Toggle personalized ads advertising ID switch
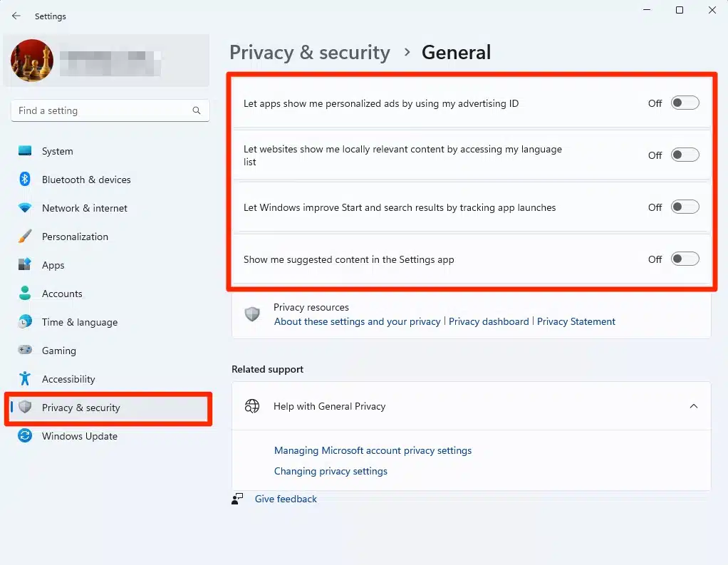 click(x=685, y=103)
